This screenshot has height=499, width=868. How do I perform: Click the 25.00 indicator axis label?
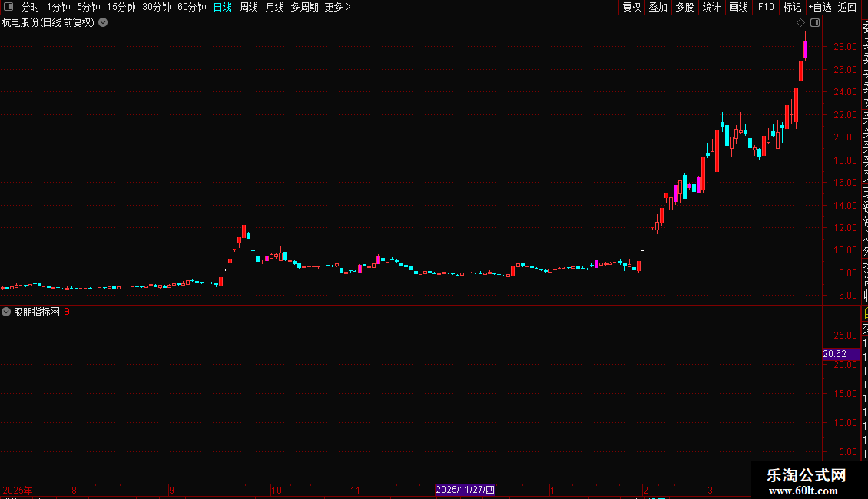pyautogui.click(x=845, y=335)
